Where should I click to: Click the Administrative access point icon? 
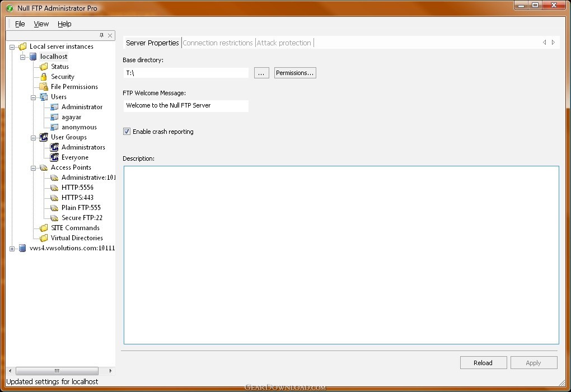pos(54,178)
